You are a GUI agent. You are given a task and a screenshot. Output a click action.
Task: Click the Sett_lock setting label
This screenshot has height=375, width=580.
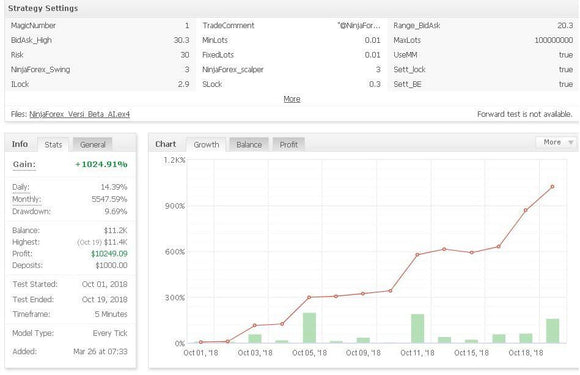click(409, 70)
